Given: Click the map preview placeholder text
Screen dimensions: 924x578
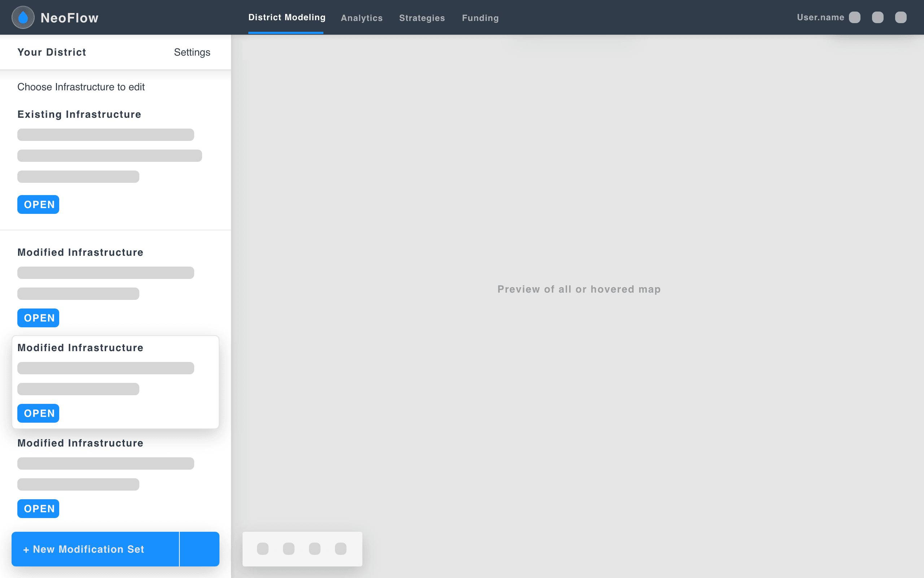Looking at the screenshot, I should coord(579,289).
